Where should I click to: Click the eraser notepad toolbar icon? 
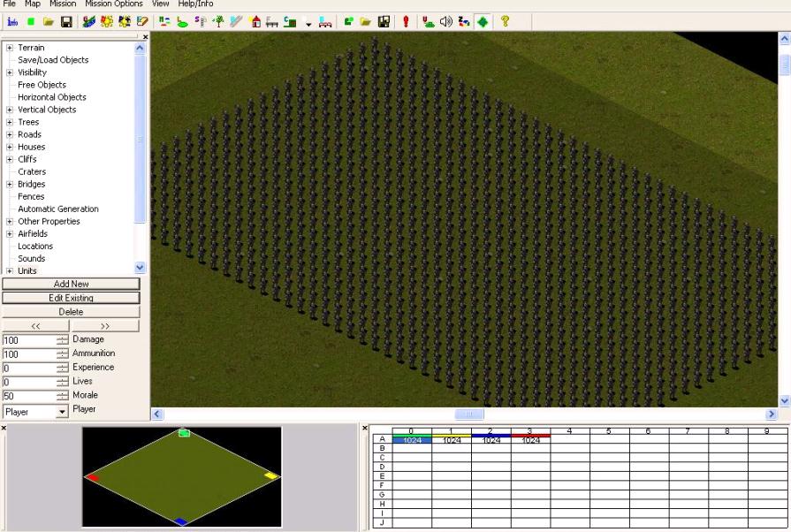pos(142,22)
